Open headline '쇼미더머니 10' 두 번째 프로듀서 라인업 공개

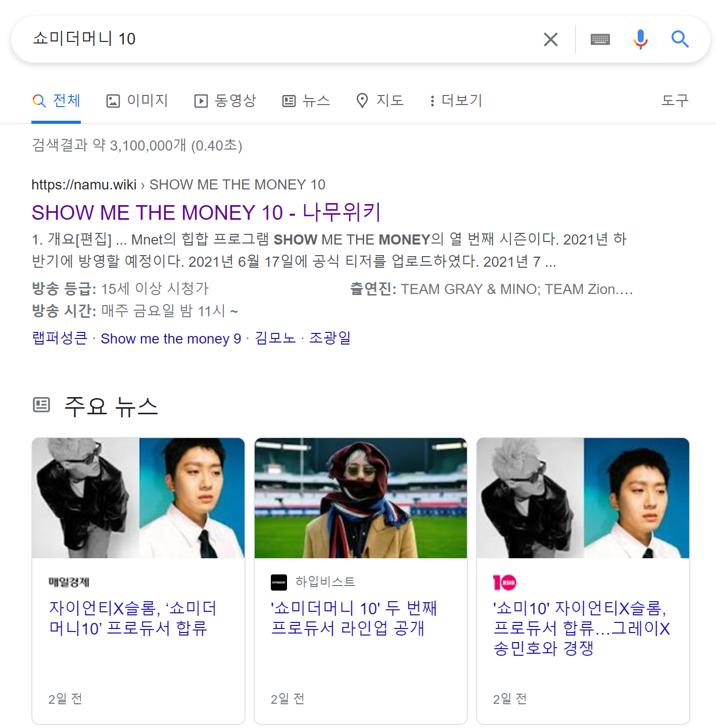pos(354,618)
